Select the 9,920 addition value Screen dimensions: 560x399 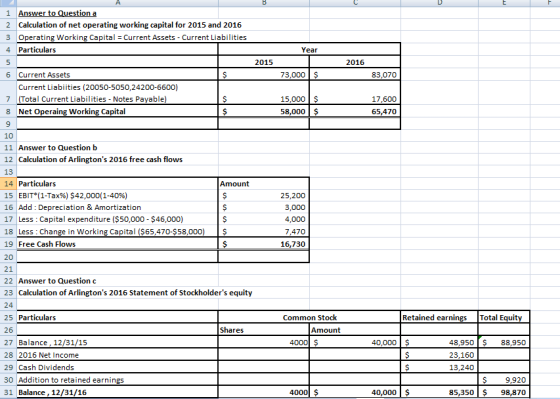[504, 380]
